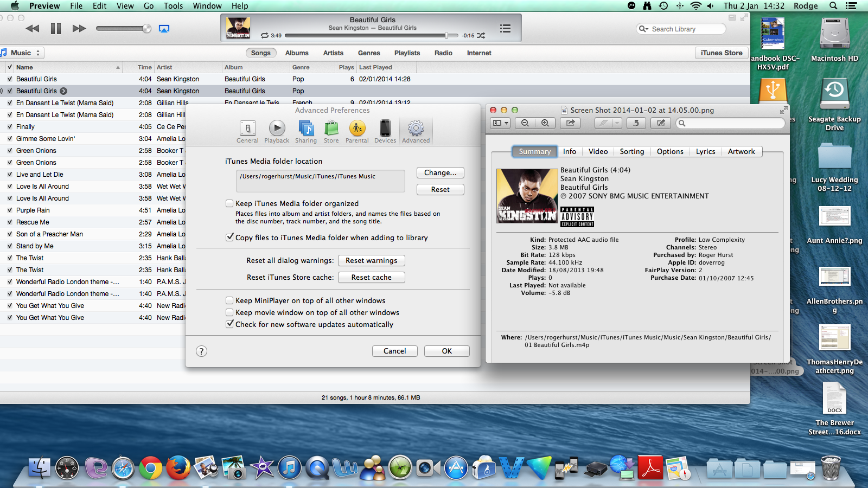Click the Preview share button
Screen dimensions: 868x488
click(x=570, y=123)
